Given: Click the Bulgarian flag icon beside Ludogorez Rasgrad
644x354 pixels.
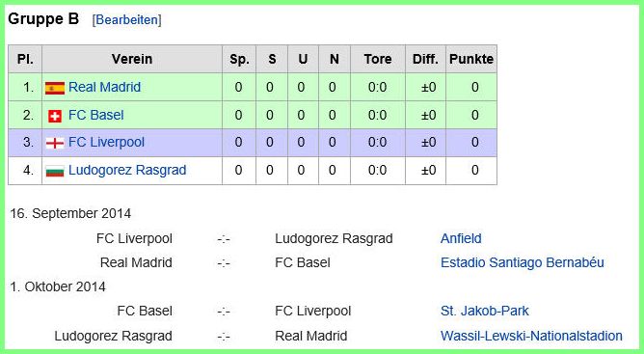Looking at the screenshot, I should click(55, 171).
